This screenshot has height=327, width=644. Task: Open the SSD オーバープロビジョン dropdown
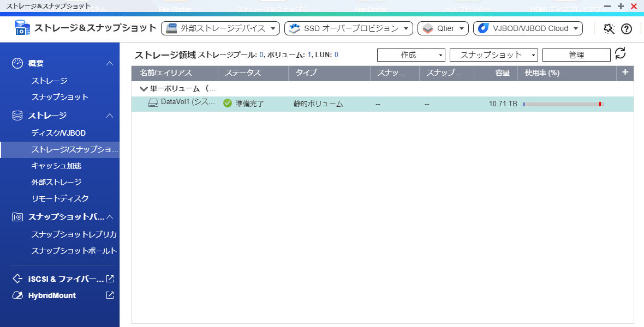(x=349, y=28)
